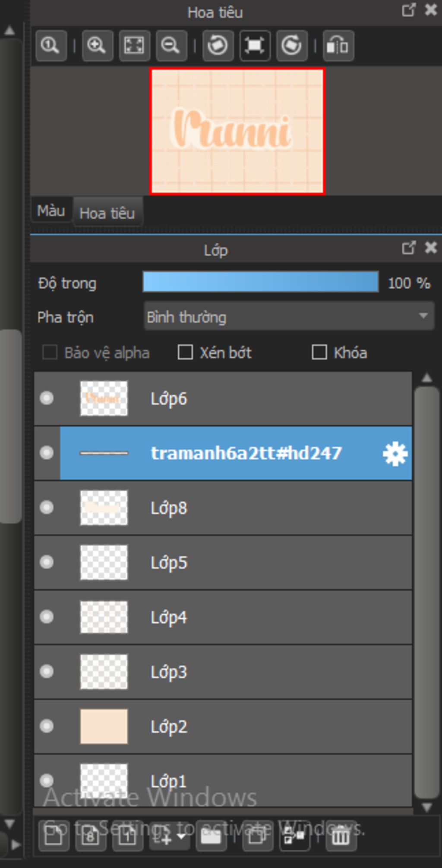
Task: Toggle visibility of the Lớp2 layer
Action: 47,726
